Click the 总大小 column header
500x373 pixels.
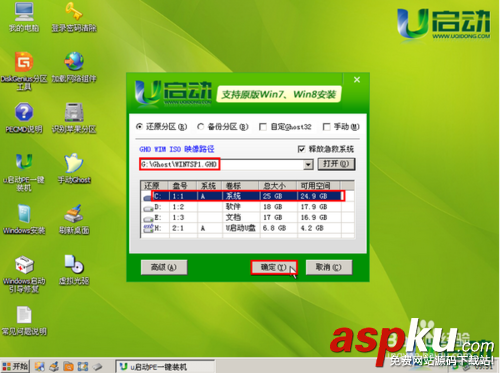[278, 186]
